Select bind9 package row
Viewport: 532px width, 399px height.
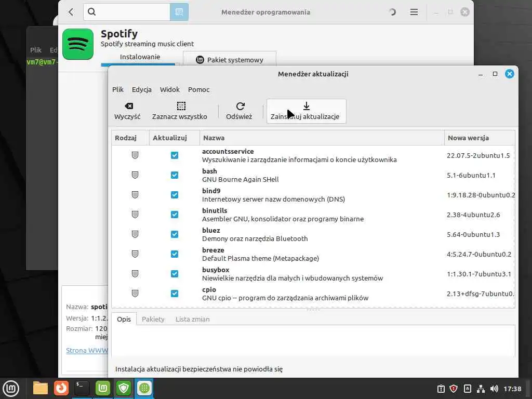click(313, 195)
